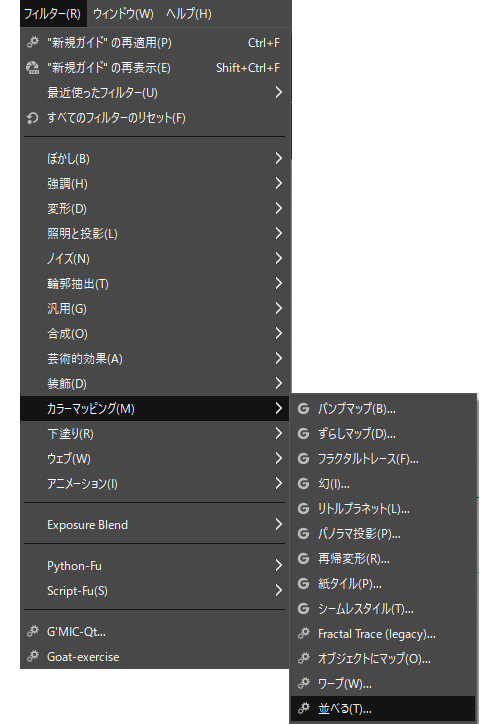Image resolution: width=500 pixels, height=724 pixels.
Task: Click the icon beside "新規ガイド"の再表示(E)
Action: pos(32,68)
